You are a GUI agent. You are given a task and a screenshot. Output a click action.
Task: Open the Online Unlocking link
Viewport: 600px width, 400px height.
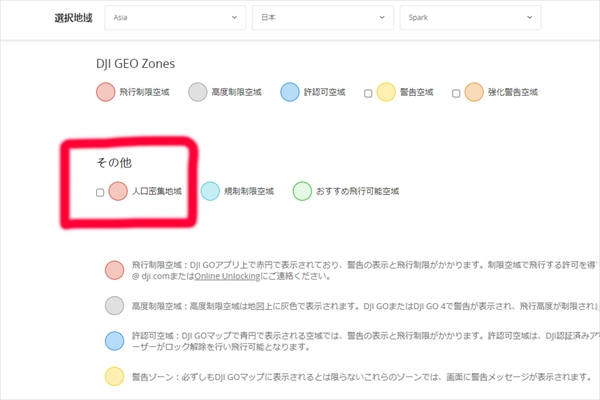click(x=227, y=276)
